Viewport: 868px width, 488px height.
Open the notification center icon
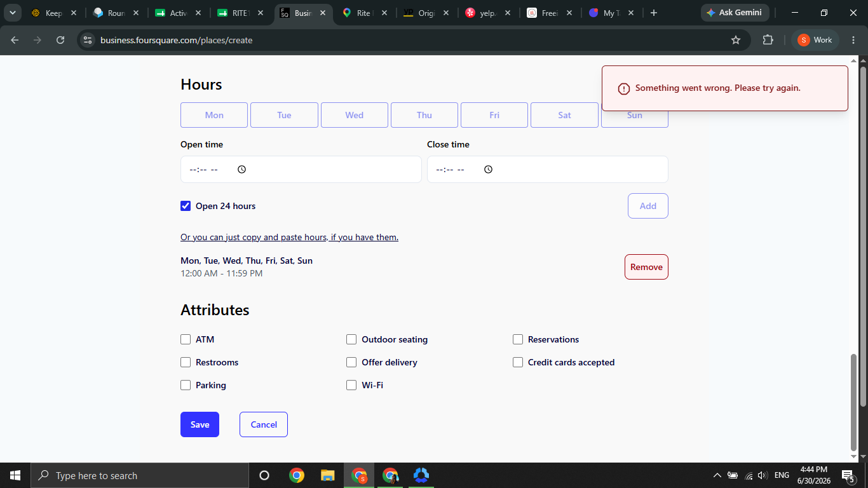point(848,475)
